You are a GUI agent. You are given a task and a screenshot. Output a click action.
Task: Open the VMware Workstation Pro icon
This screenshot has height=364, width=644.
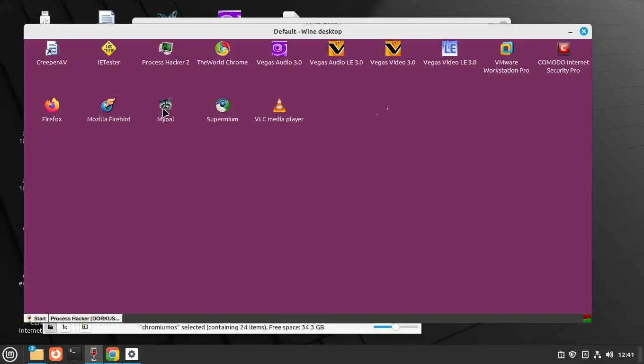[x=506, y=48]
